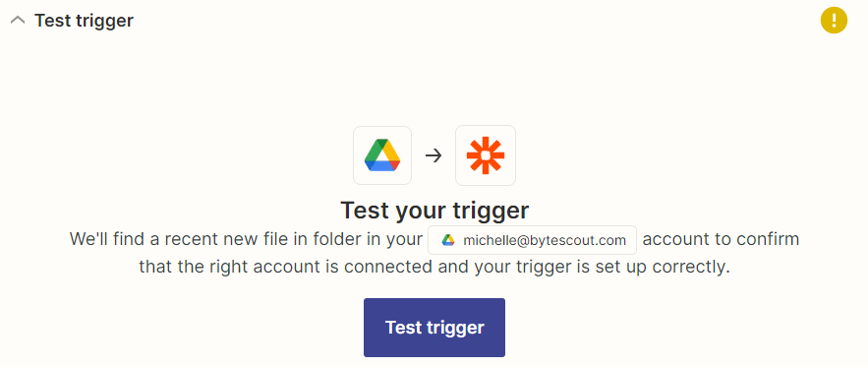The width and height of the screenshot is (868, 367).
Task: Select the michelle@bytescout.com email text
Action: [545, 240]
